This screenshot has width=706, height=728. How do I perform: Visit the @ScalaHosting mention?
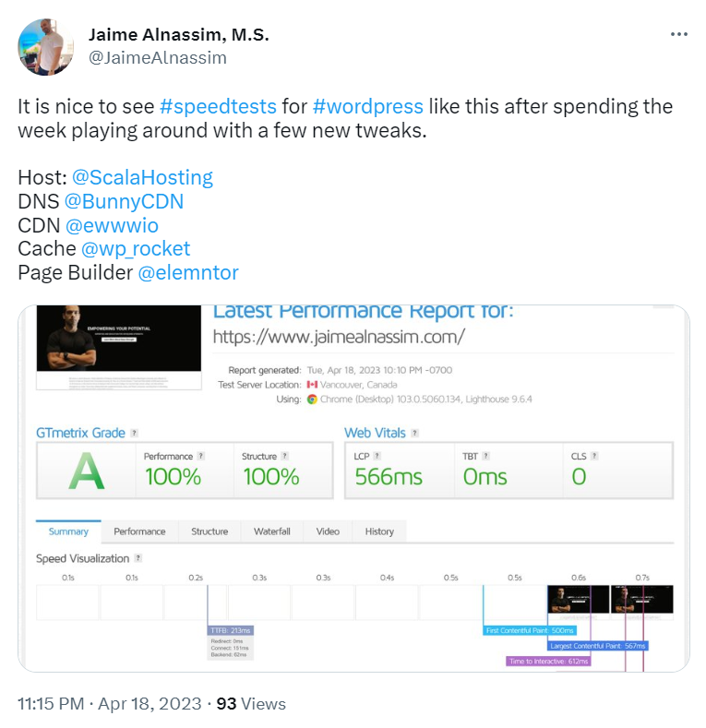[x=142, y=177]
